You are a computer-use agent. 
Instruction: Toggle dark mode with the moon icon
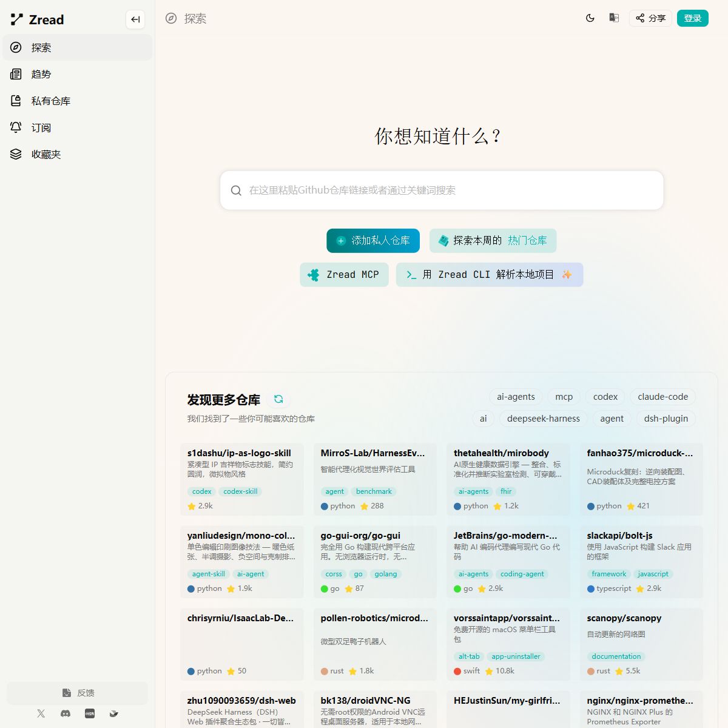(x=590, y=18)
